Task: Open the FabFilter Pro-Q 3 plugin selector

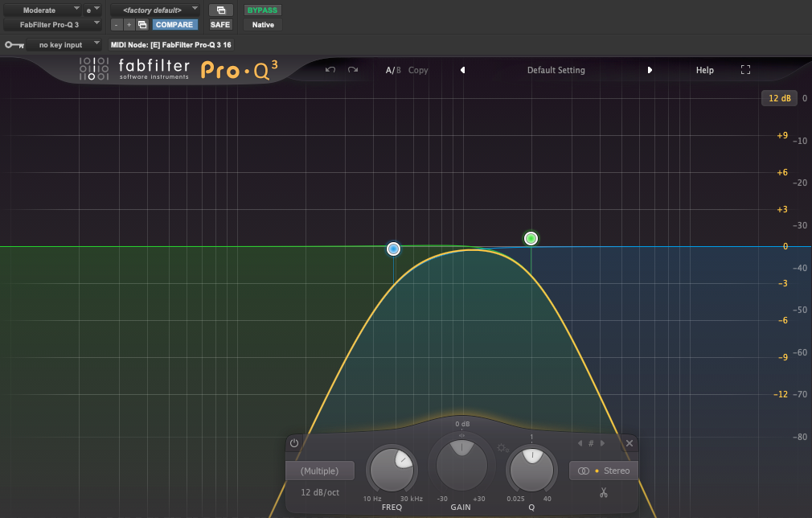Action: 52,25
